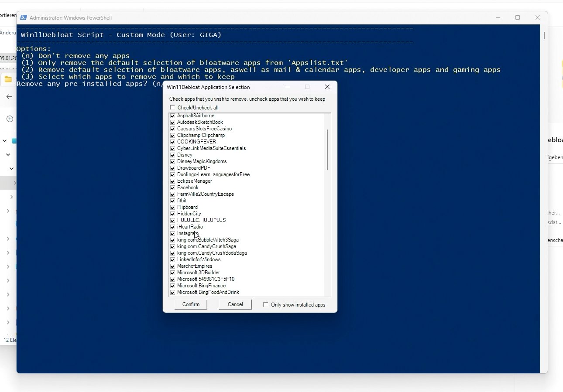
Task: Select the 'iHeartRadio' list entry
Action: tap(190, 227)
